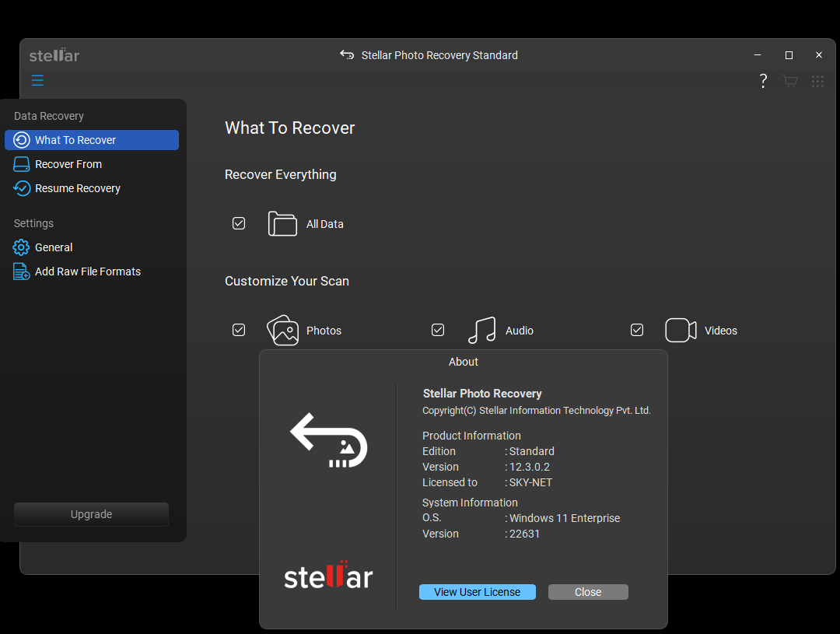Click the General settings gear icon
The width and height of the screenshot is (840, 634).
[22, 247]
